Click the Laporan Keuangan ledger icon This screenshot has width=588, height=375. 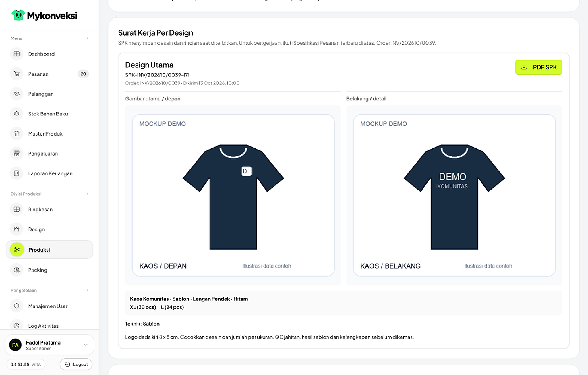17,173
